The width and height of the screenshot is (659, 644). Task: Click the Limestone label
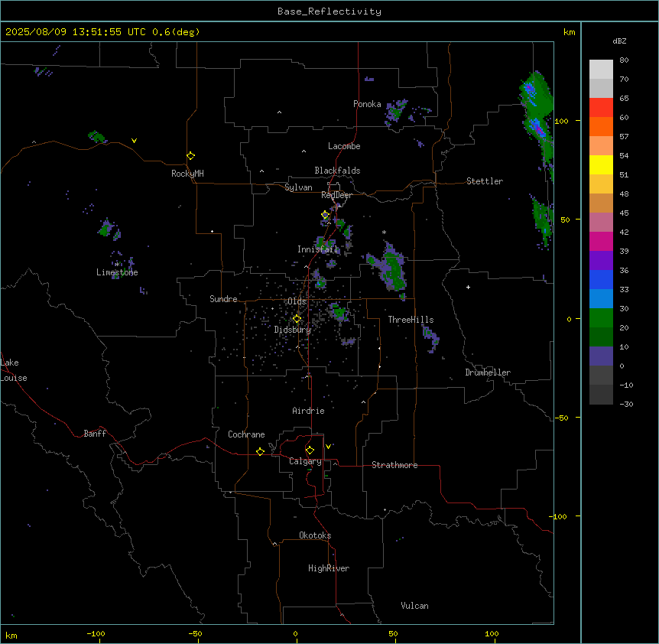(117, 272)
